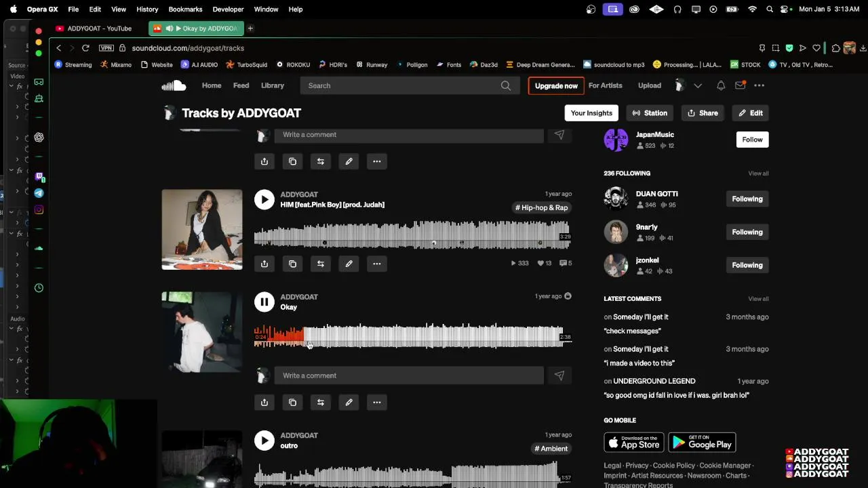Unfollow DUAN GOTTI
This screenshot has width=868, height=488.
(747, 199)
